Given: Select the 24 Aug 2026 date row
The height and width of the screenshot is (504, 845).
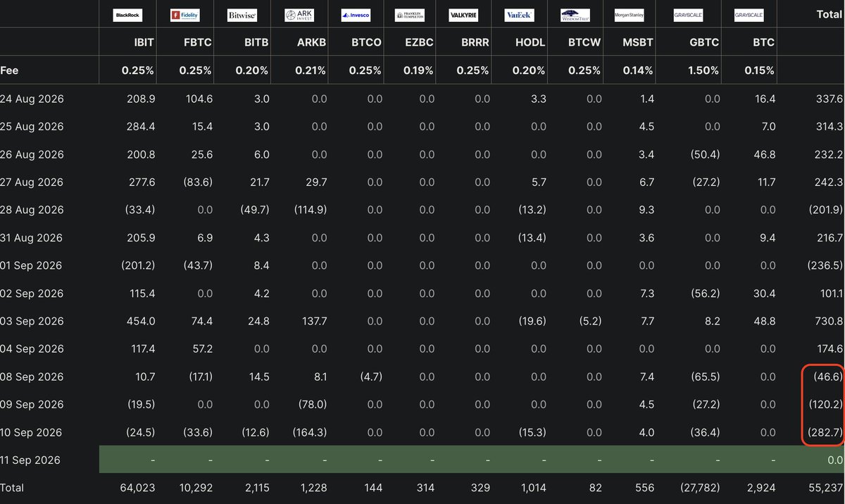Looking at the screenshot, I should point(422,99).
